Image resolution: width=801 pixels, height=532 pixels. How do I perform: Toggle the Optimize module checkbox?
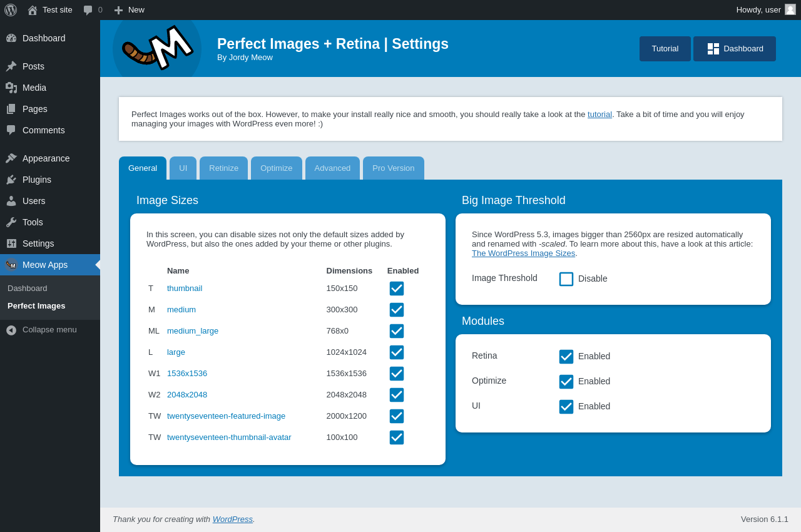566,382
